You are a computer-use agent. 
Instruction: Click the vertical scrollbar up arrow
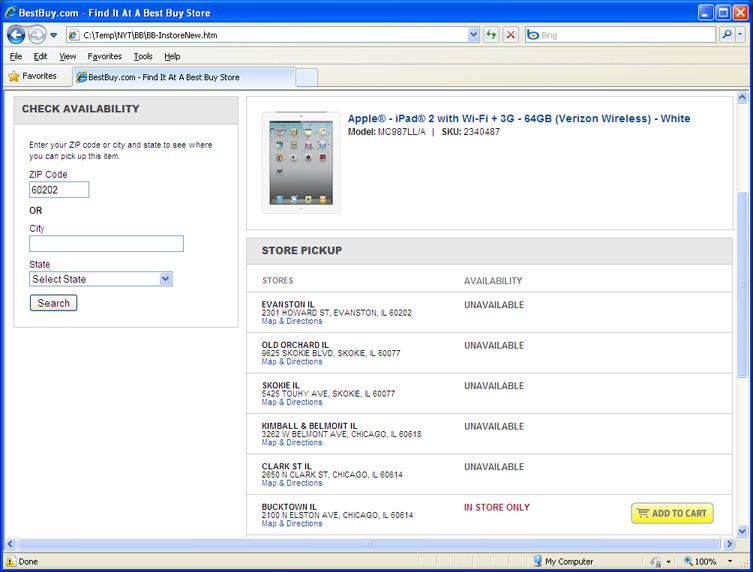coord(742,97)
